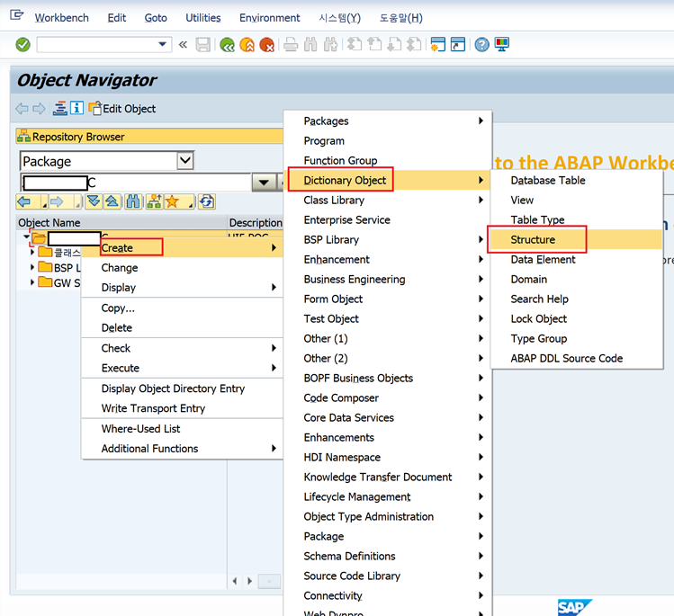674x616 pixels.
Task: Open the command field dropdown
Action: pos(163,44)
